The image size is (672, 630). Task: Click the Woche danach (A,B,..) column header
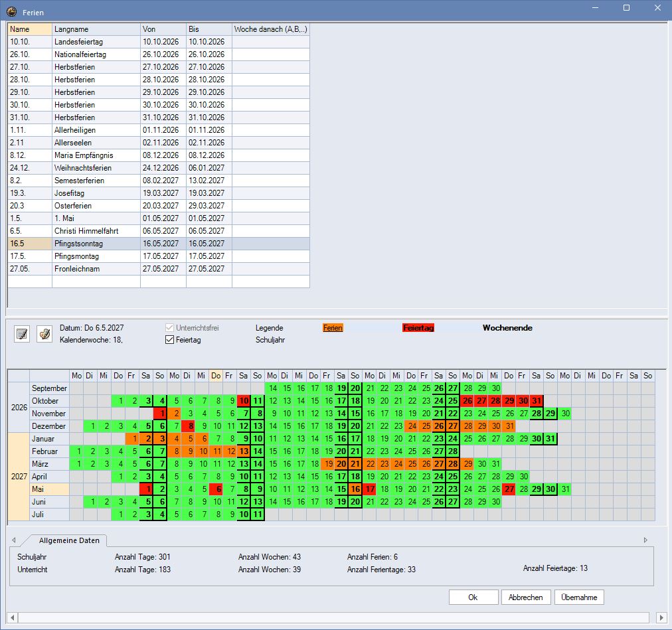click(x=270, y=29)
